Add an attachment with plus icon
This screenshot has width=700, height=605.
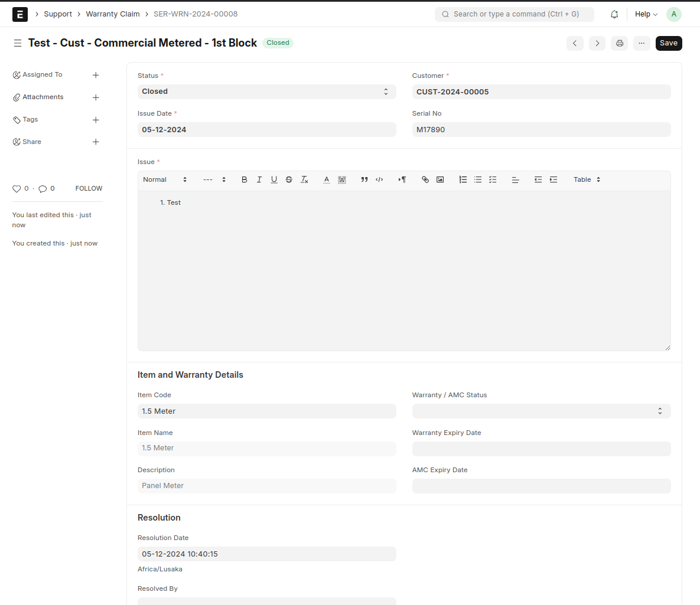(96, 97)
